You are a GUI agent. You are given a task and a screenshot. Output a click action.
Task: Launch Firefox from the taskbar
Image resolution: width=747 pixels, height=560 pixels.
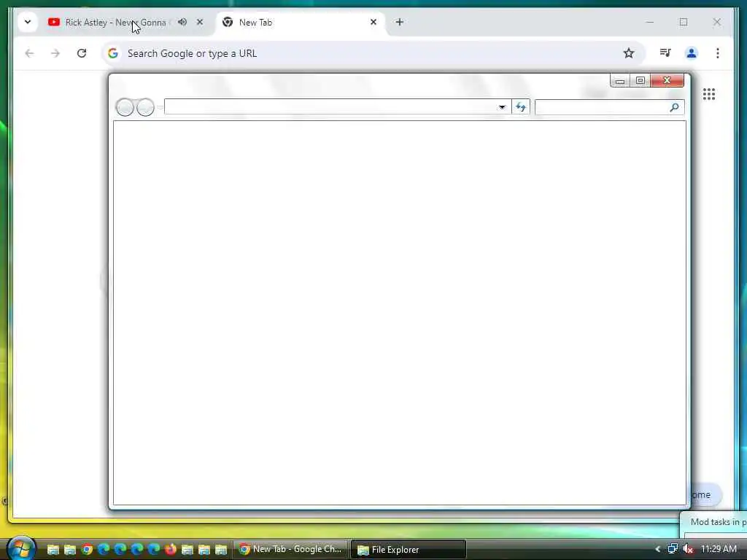171,550
